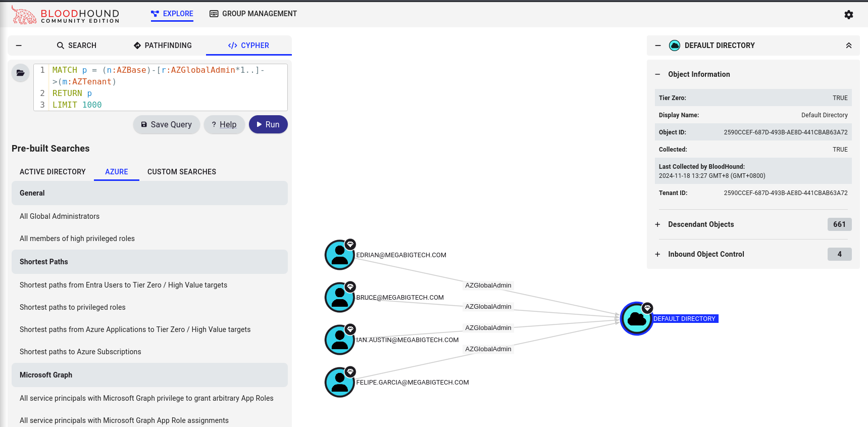
Task: Click the BloodHound logo
Action: coord(66,15)
